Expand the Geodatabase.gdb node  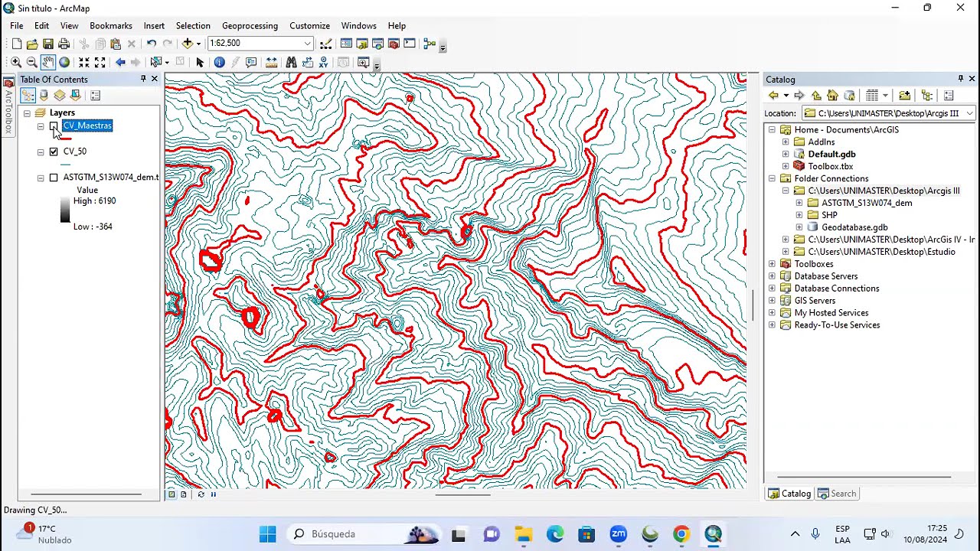click(799, 228)
